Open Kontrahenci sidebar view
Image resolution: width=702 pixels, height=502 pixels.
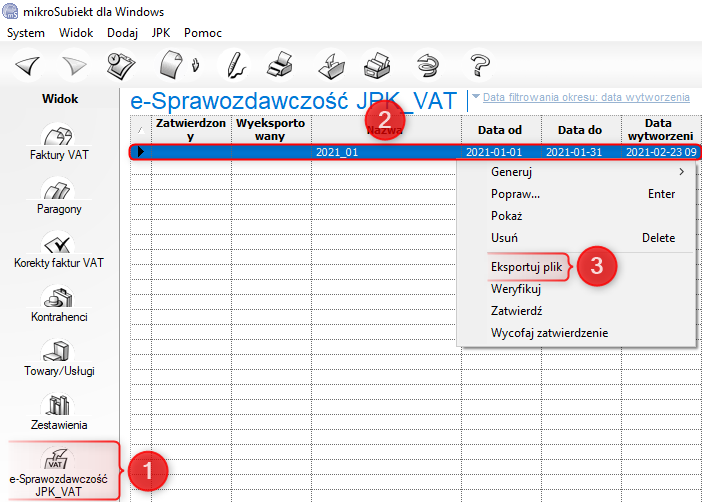[x=59, y=305]
